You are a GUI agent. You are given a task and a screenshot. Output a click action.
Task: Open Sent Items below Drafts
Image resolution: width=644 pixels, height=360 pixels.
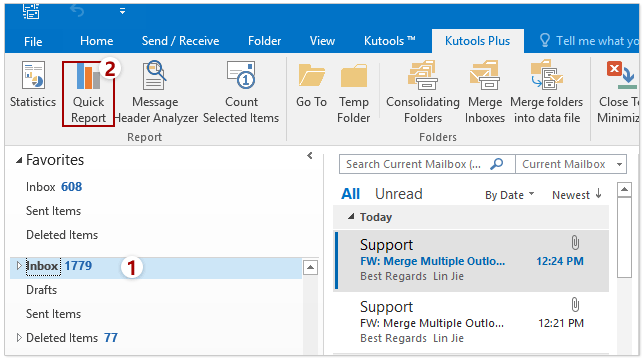tap(53, 314)
